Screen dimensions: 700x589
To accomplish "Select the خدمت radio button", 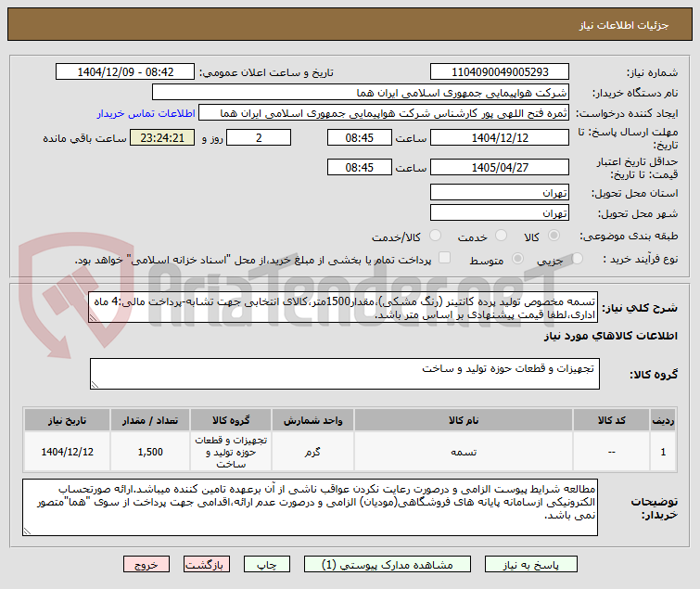I will 501,236.
